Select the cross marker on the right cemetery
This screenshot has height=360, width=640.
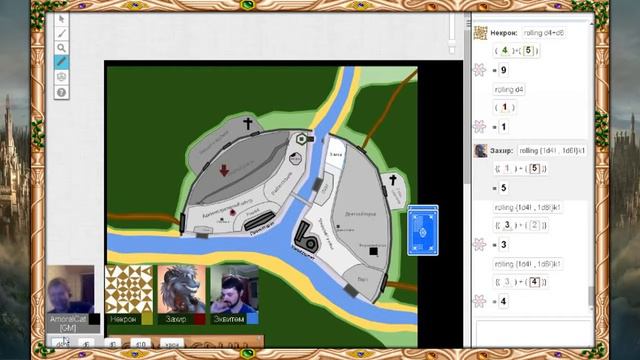click(x=393, y=179)
